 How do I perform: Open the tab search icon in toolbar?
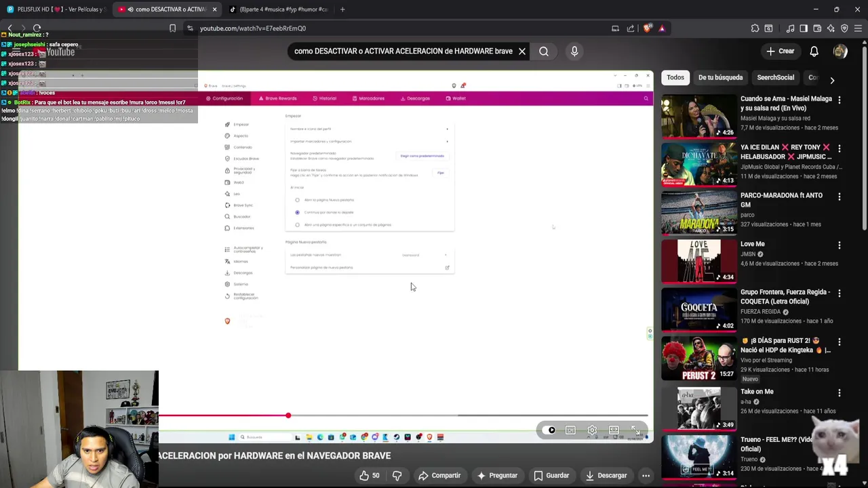click(x=768, y=28)
